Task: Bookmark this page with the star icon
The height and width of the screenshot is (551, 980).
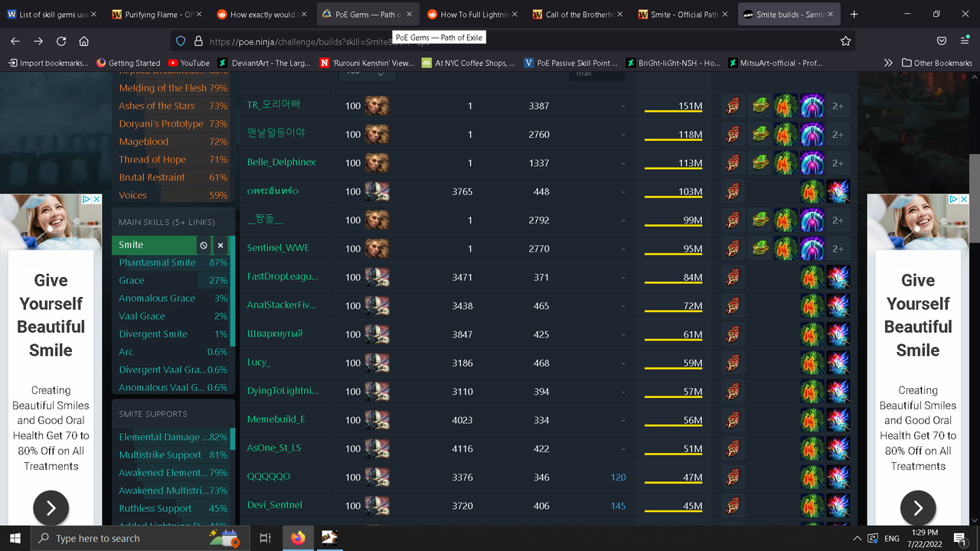Action: (x=845, y=41)
